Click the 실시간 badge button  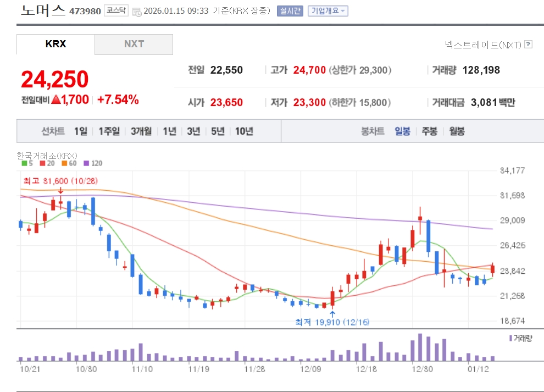point(290,11)
